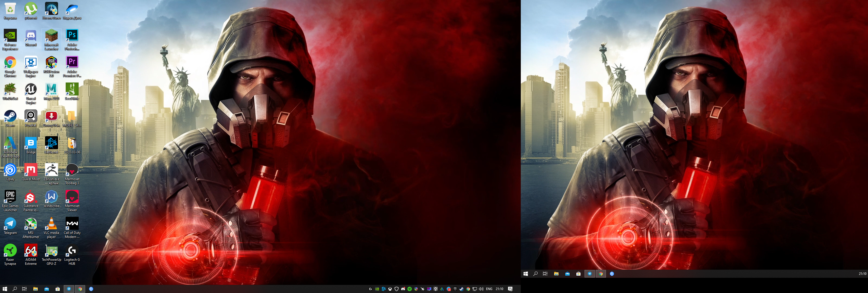Launch the Quixel Mixer desktop shortcut
868x293 pixels.
pyautogui.click(x=31, y=172)
